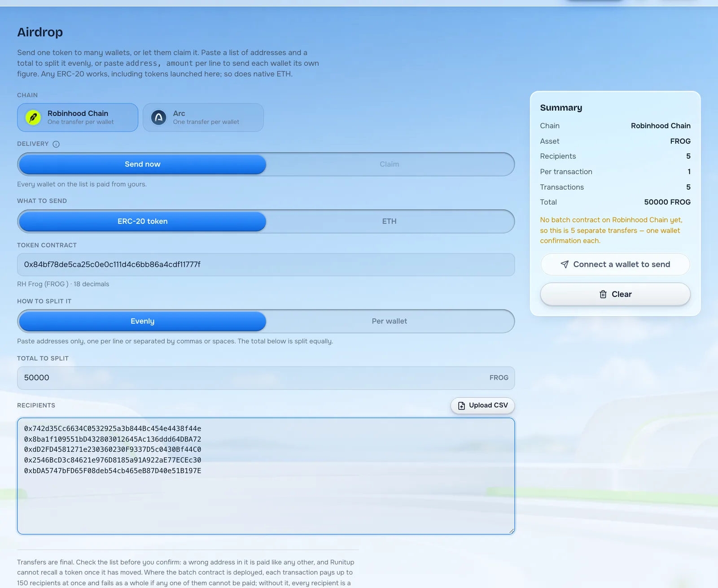Click the 'Transfers are final' disclaimer text
This screenshot has height=588, width=718.
[x=186, y=573]
